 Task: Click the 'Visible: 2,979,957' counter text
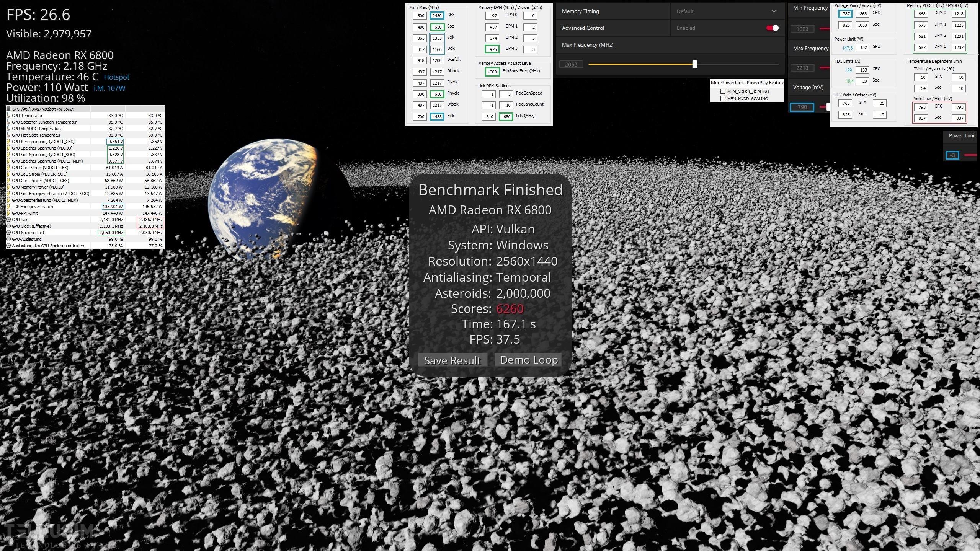pyautogui.click(x=49, y=34)
